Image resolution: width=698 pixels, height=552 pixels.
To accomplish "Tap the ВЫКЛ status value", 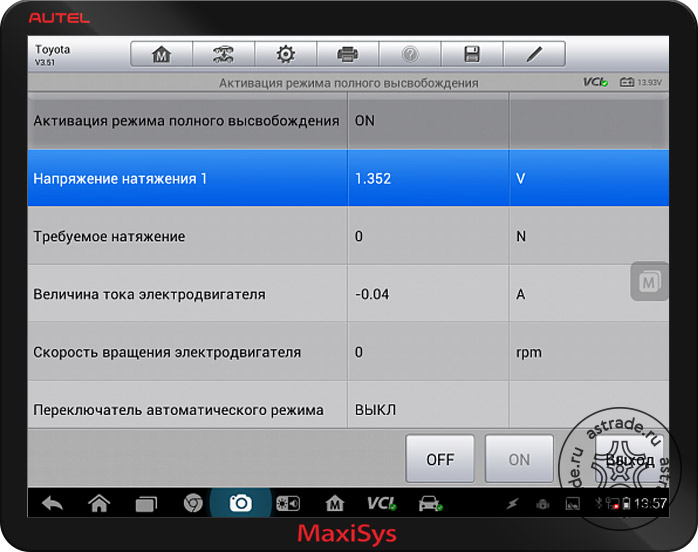I will click(x=375, y=410).
